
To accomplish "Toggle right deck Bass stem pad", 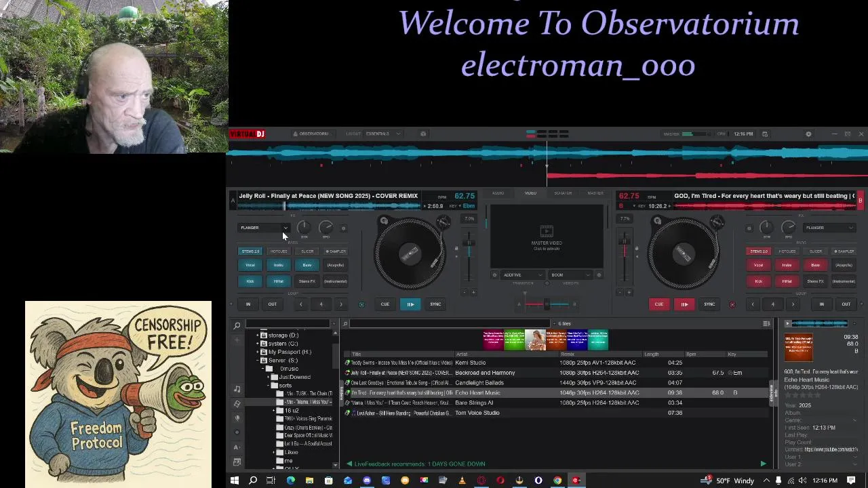I will (x=816, y=265).
